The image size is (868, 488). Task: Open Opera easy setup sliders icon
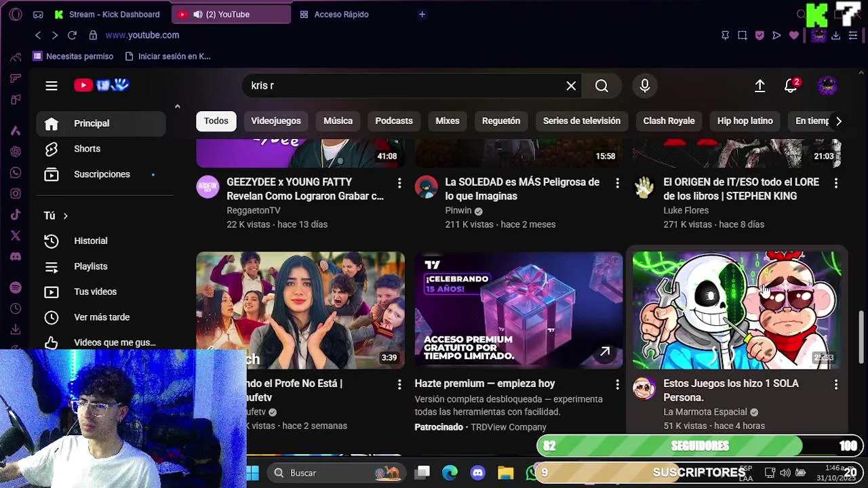pyautogui.click(x=853, y=35)
